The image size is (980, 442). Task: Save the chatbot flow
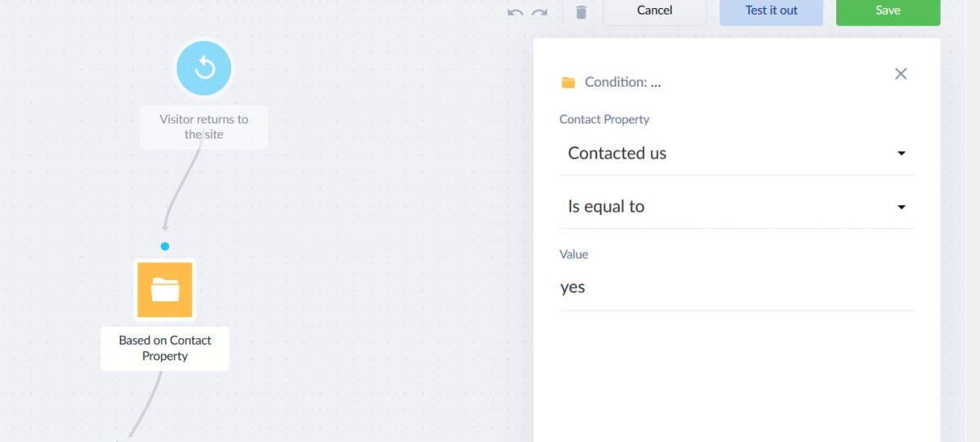point(888,11)
